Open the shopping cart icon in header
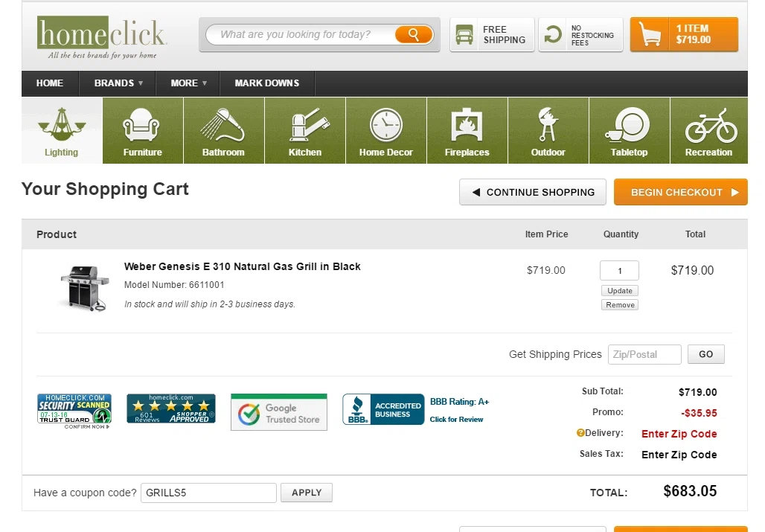765x532 pixels. [x=650, y=35]
